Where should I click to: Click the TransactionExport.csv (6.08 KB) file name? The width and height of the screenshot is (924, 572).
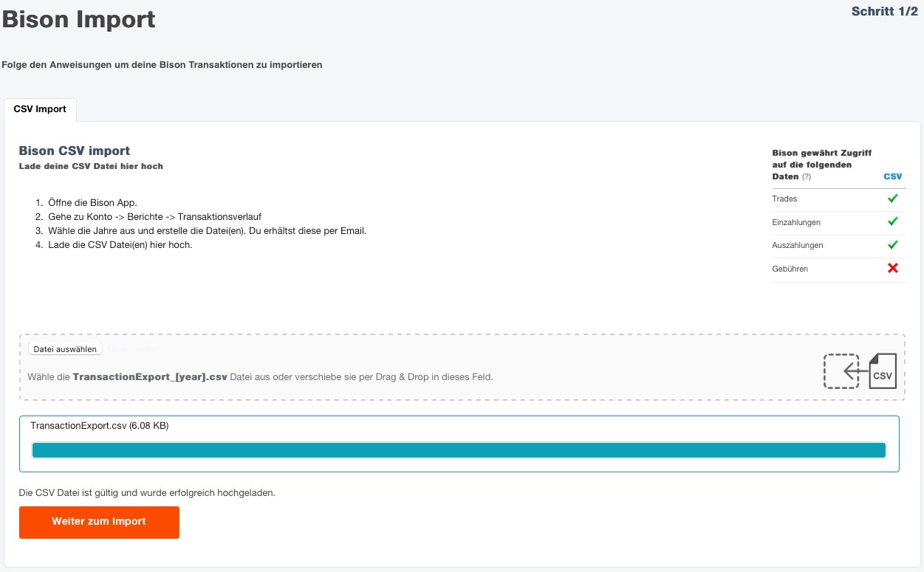pos(99,426)
